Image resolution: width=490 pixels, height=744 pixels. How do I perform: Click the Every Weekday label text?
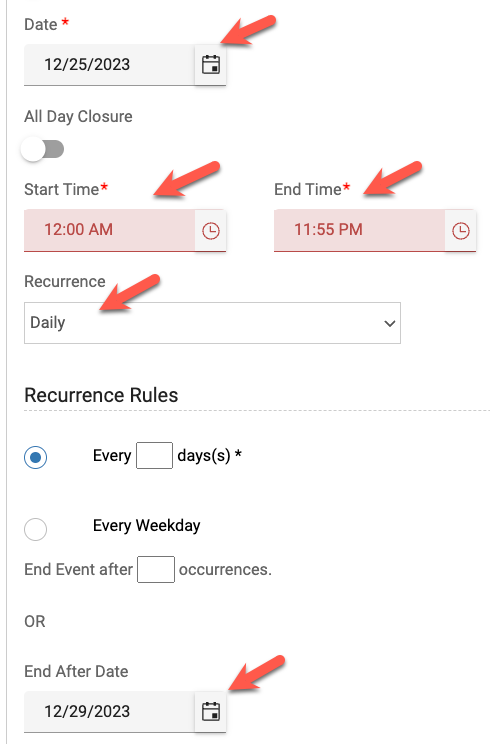coord(147,526)
